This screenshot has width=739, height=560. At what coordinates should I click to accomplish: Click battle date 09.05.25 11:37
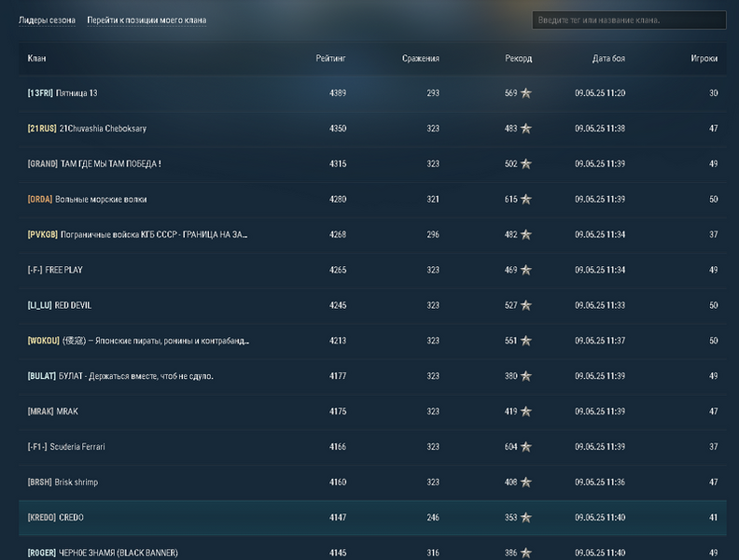pos(600,341)
